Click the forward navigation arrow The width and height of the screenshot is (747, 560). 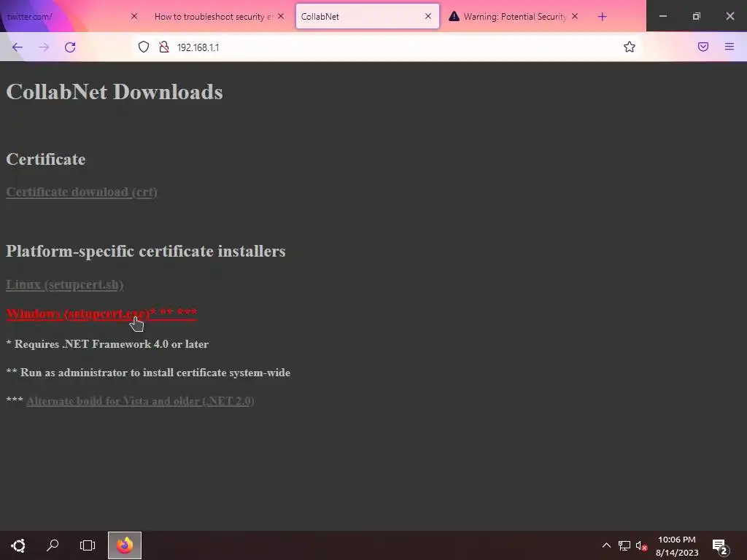coord(44,47)
